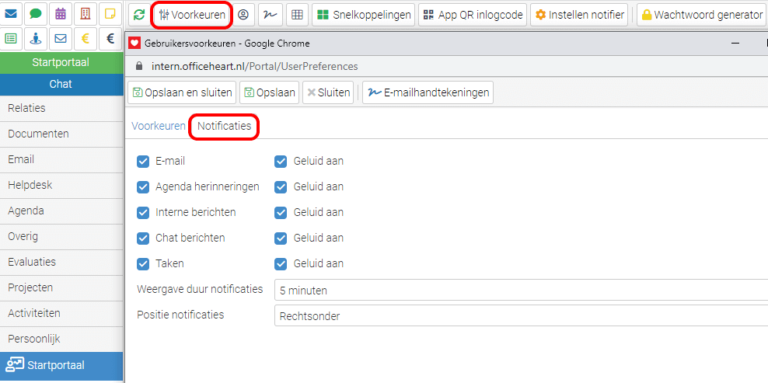Click the blue person location icon
This screenshot has height=383, width=768.
pos(35,39)
